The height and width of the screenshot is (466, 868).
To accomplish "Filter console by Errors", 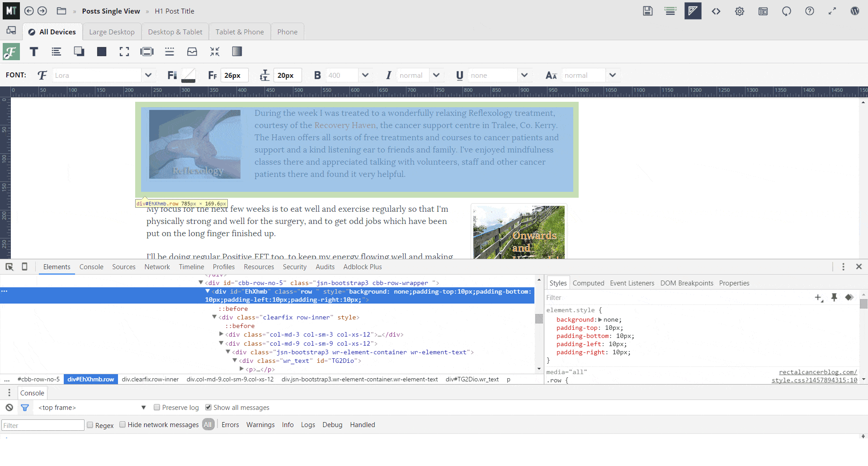I will (230, 425).
